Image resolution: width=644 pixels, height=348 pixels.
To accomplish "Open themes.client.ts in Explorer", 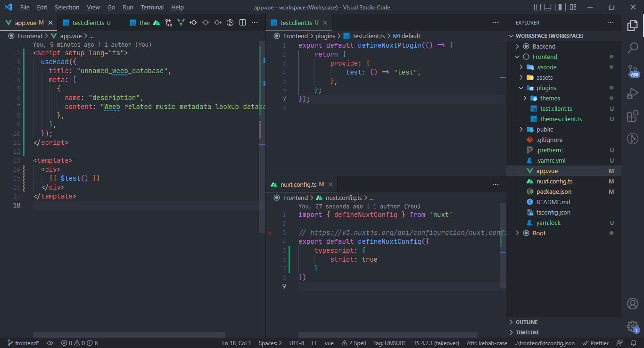I will click(564, 119).
